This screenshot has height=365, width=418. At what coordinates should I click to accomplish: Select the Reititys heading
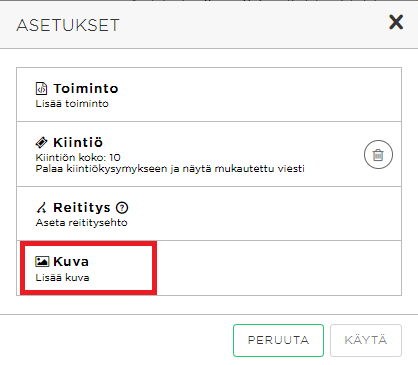tap(82, 208)
